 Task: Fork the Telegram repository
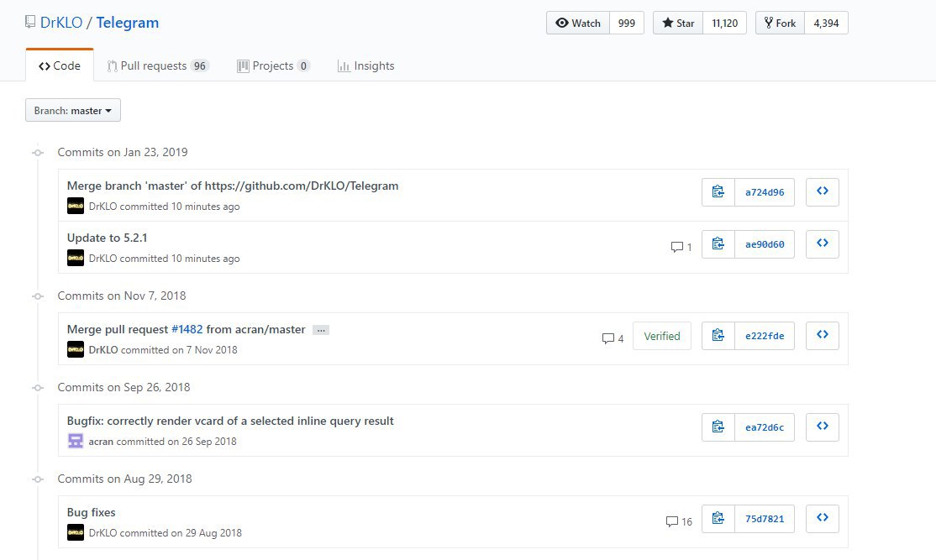pos(781,23)
